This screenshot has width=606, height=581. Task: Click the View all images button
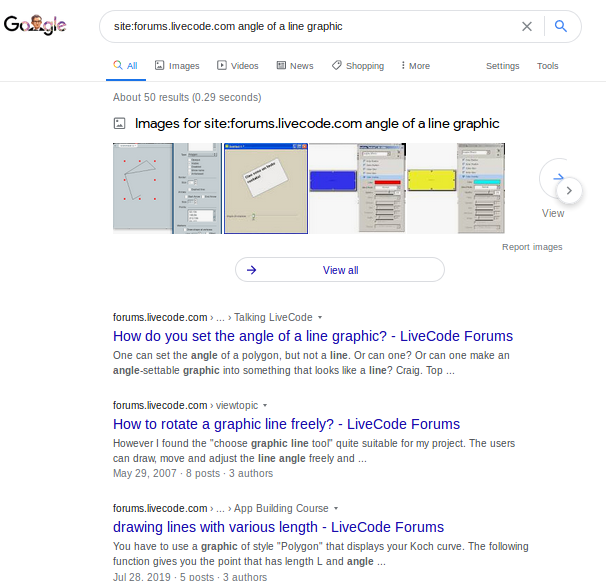340,270
